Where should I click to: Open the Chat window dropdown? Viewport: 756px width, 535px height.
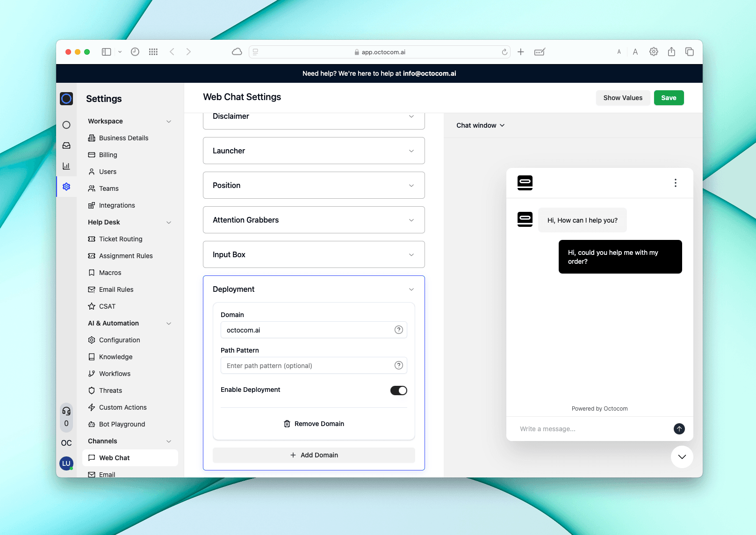[x=481, y=125]
